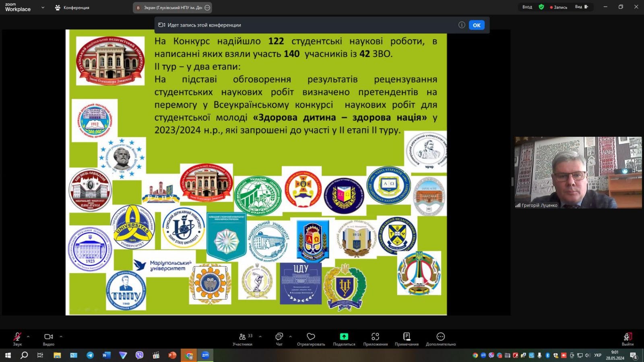Open PowerPoint from the taskbar
This screenshot has height=362, width=644.
172,355
